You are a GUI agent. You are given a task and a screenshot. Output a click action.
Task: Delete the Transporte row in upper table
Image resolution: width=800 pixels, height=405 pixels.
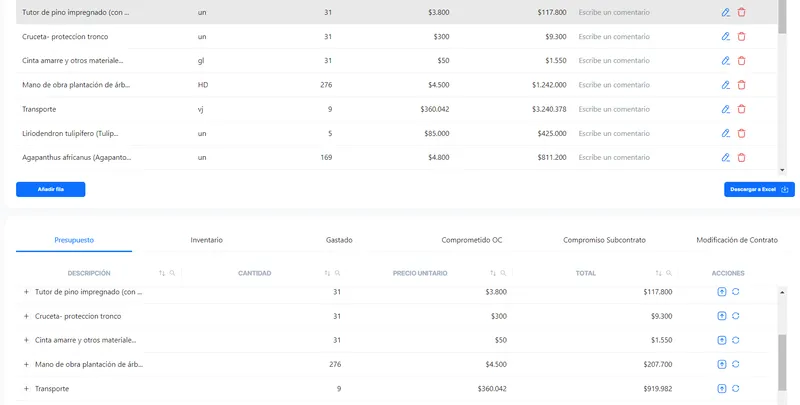click(741, 109)
